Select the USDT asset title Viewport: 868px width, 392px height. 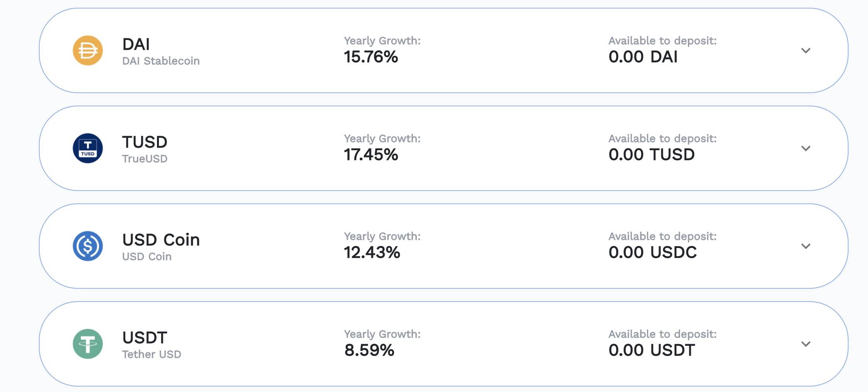pos(145,338)
